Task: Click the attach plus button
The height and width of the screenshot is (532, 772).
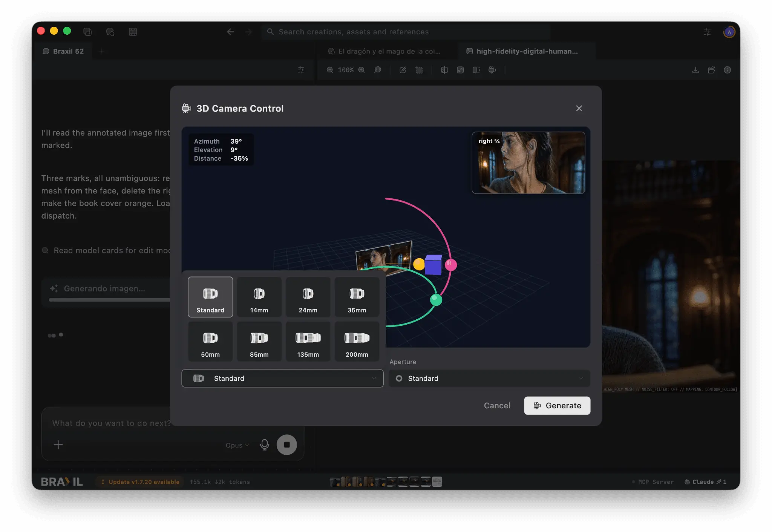Action: point(58,445)
